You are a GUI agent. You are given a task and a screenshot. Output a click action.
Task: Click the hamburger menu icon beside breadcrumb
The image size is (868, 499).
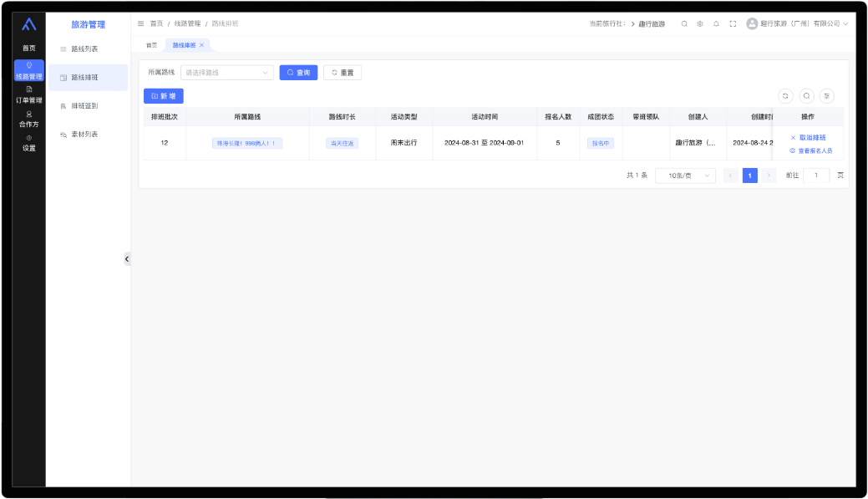coord(140,23)
